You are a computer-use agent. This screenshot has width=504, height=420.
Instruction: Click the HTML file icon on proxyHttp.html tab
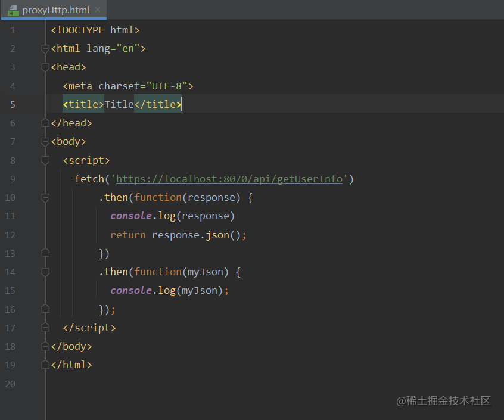13,10
